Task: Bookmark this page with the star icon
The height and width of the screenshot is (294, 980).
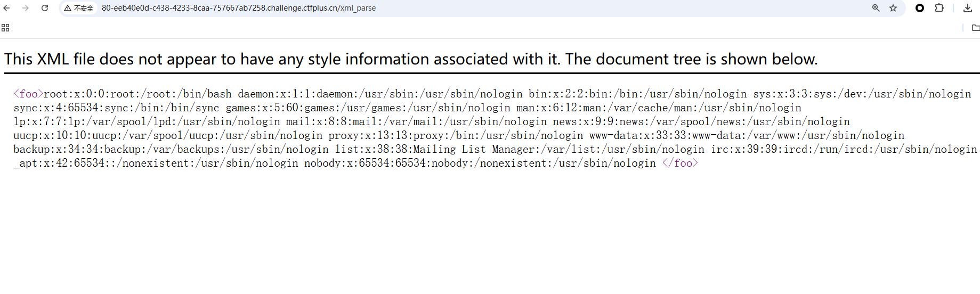Action: [x=893, y=8]
